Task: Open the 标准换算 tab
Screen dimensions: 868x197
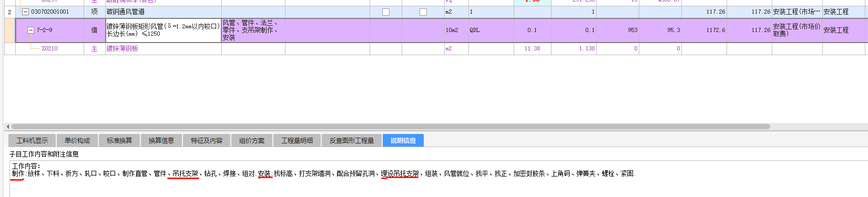Action: (x=119, y=140)
